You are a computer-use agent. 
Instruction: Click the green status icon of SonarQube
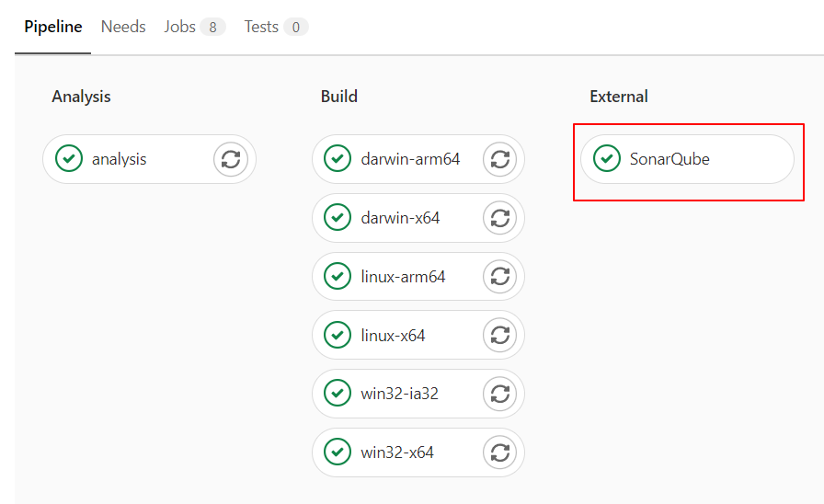tap(606, 159)
